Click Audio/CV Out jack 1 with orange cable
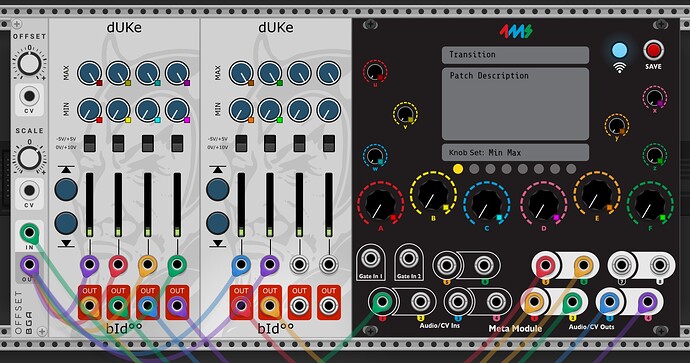The image size is (690, 363). [x=534, y=302]
